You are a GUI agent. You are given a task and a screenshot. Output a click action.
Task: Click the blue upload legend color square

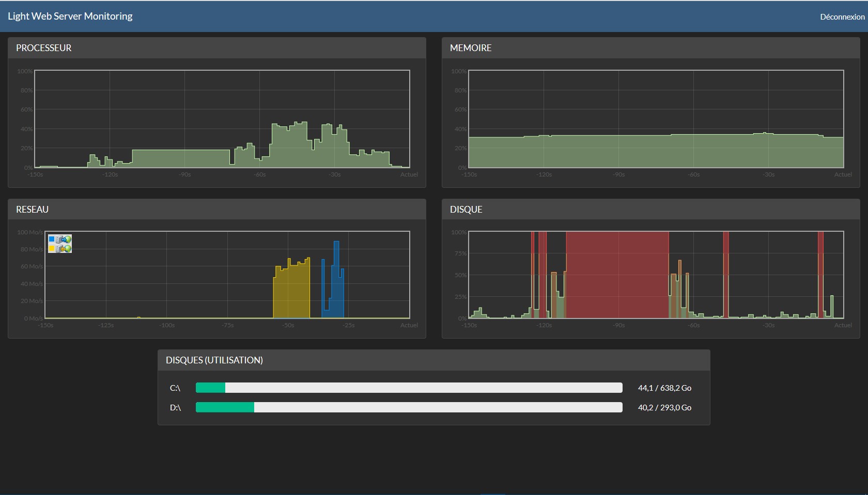point(52,239)
